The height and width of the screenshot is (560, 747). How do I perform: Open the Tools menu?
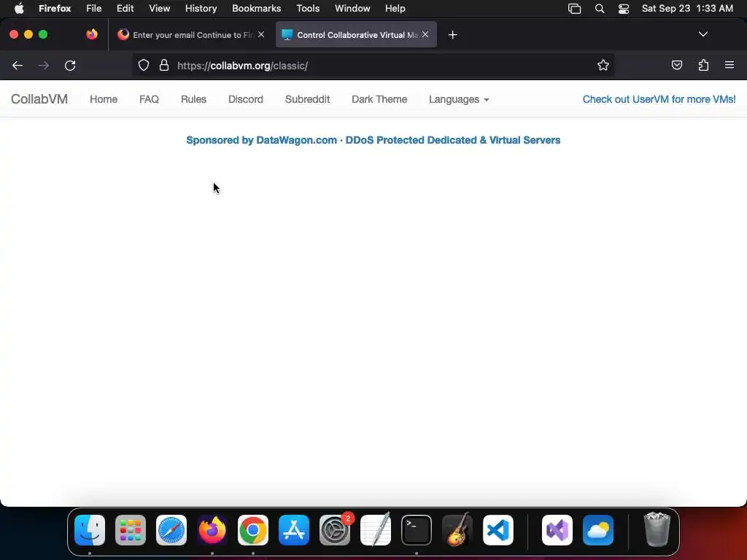coord(308,9)
